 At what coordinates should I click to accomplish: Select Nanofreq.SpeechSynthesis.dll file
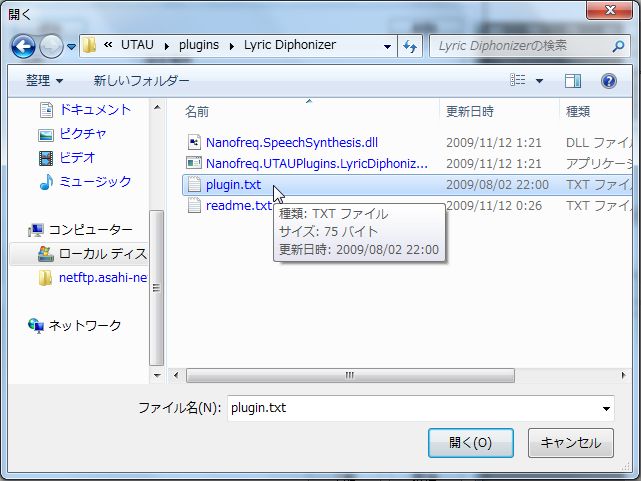(291, 143)
